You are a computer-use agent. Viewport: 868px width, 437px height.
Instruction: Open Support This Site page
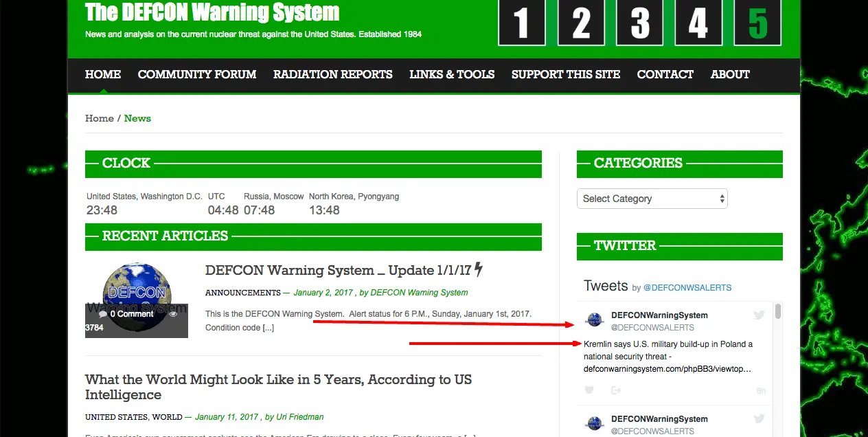pyautogui.click(x=565, y=74)
